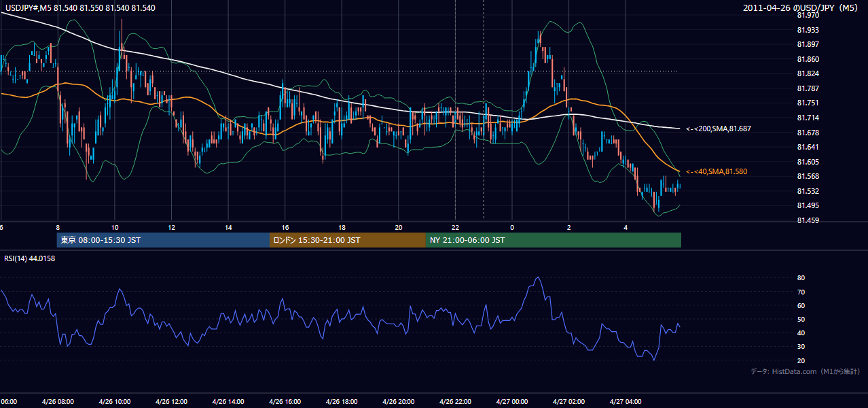Click hour label 16 under the price chart
This screenshot has height=408, width=868.
(285, 228)
